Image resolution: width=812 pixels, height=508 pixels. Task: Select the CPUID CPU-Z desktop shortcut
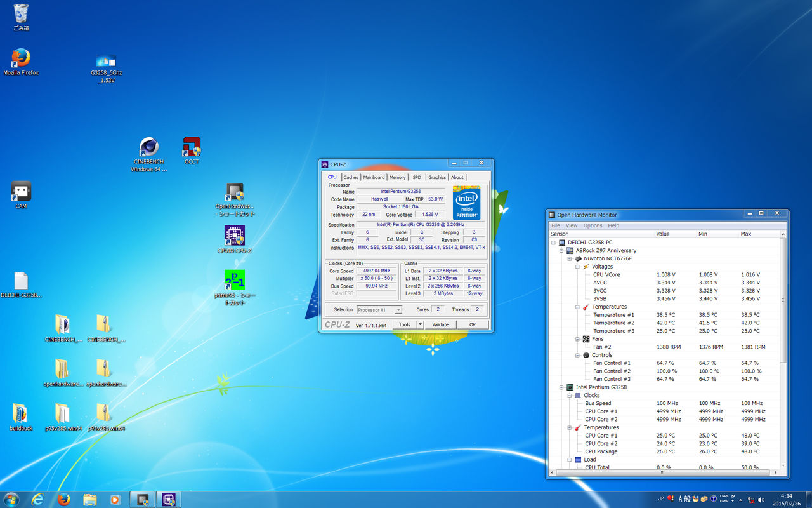pyautogui.click(x=235, y=239)
